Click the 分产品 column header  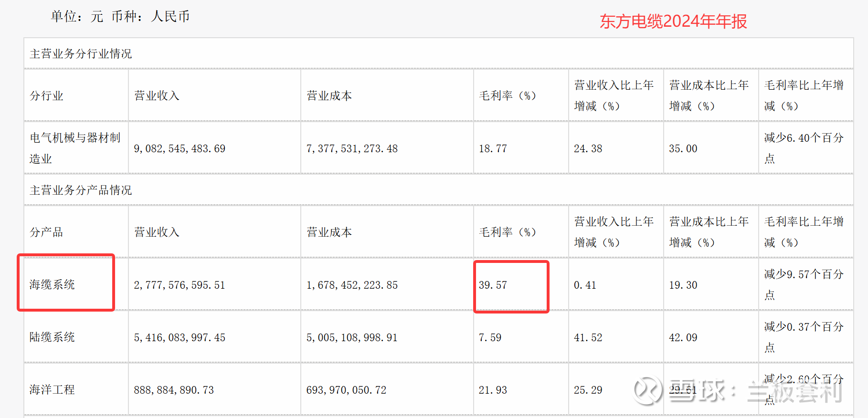46,232
